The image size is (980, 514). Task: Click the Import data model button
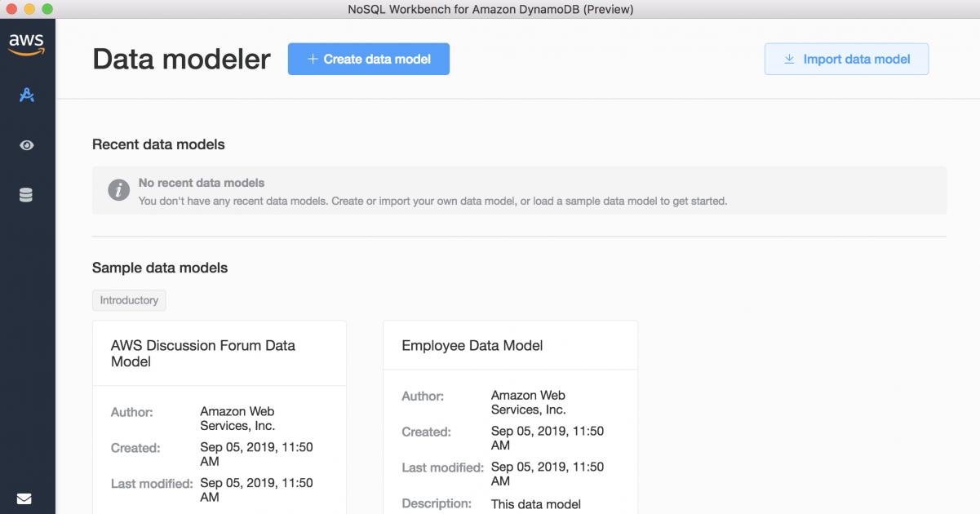pos(846,59)
